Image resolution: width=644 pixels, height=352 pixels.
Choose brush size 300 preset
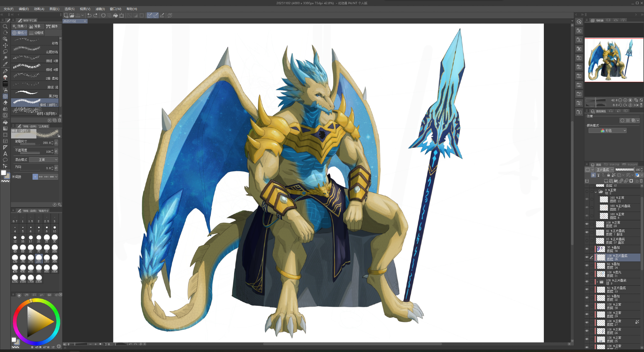click(54, 258)
